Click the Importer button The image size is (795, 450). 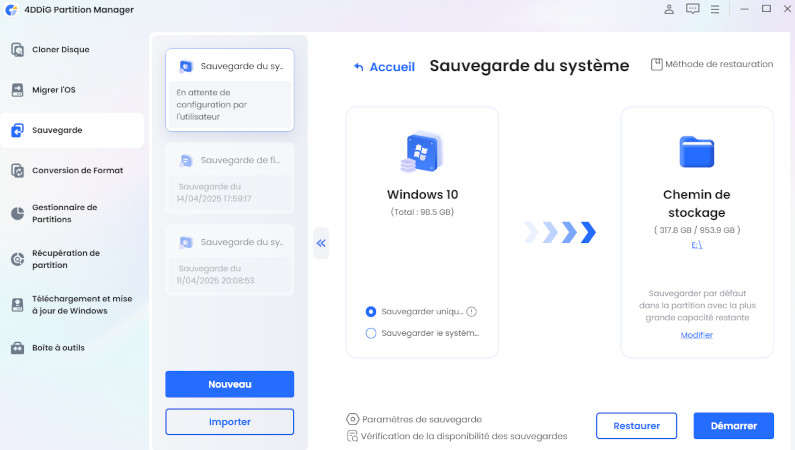[x=230, y=422]
